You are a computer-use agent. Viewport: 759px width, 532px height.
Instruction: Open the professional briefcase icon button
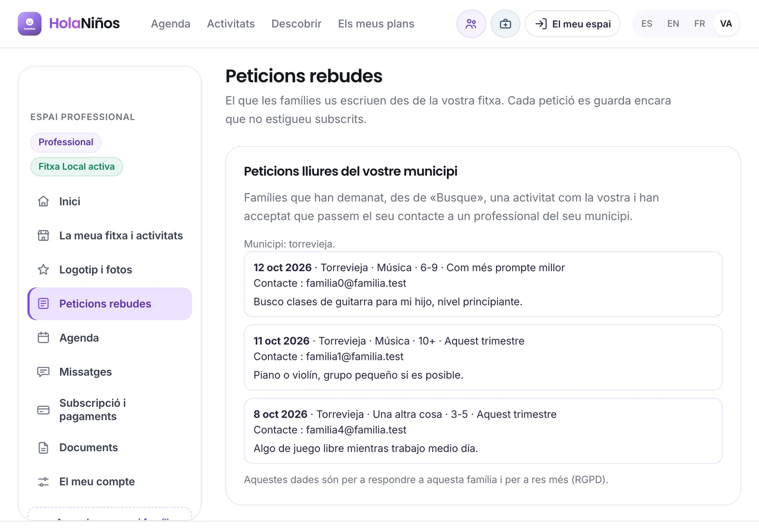coord(505,24)
